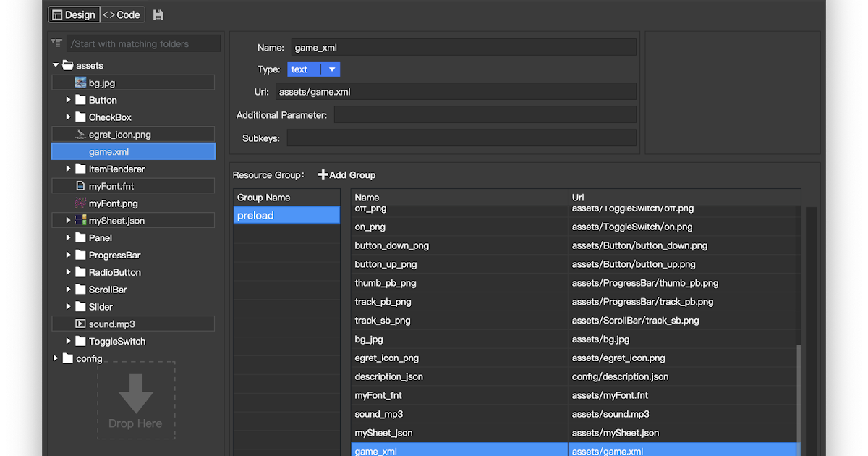Collapse the assets folder
The height and width of the screenshot is (456, 868).
pos(55,65)
